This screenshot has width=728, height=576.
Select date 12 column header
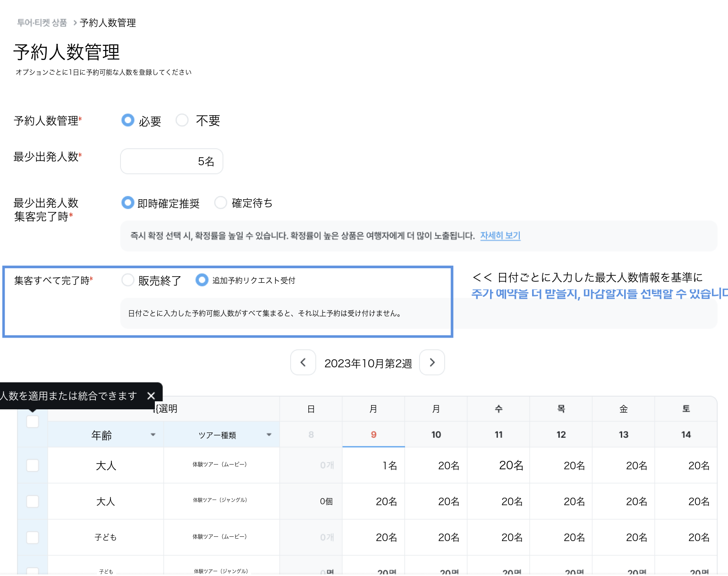[561, 434]
